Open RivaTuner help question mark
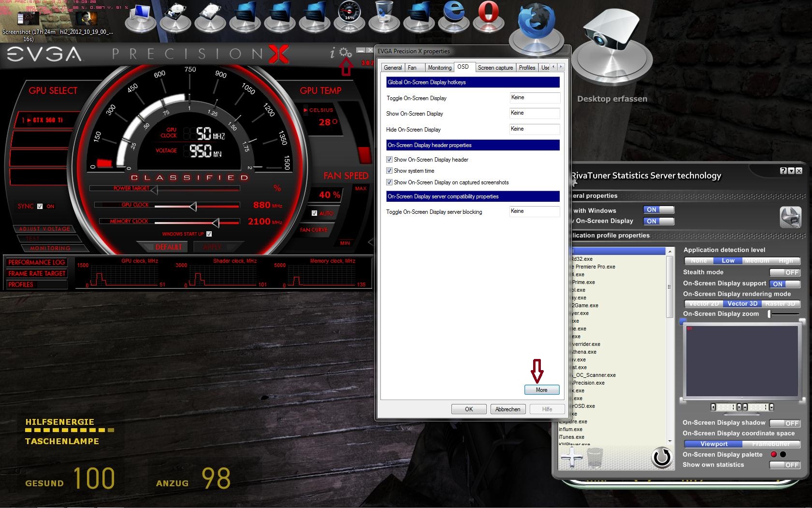Viewport: 812px width, 508px height. coord(783,171)
